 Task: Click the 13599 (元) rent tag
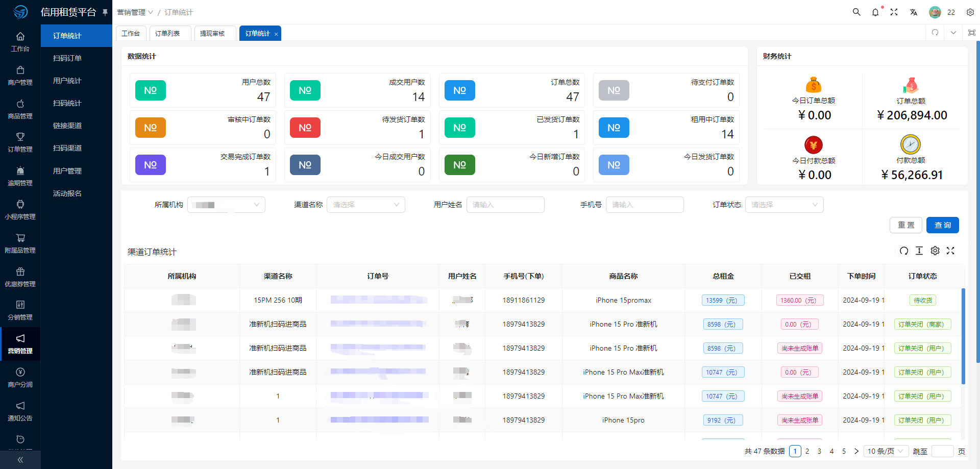[723, 300]
